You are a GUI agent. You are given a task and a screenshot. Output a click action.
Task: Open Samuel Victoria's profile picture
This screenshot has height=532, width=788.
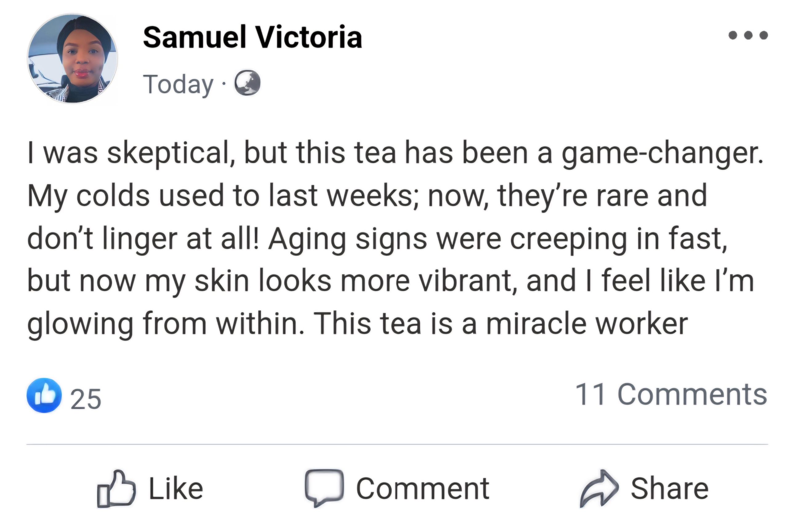tap(72, 59)
